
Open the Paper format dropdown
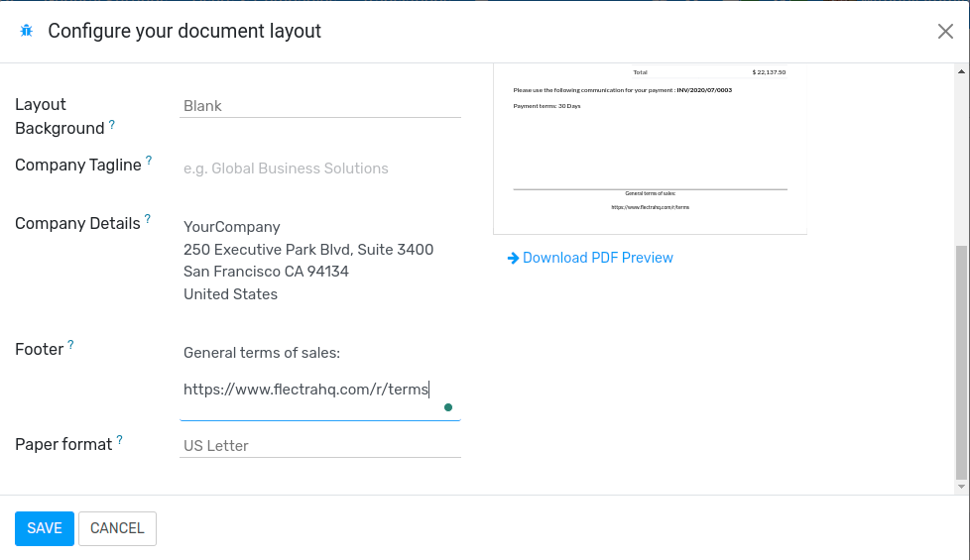(x=319, y=446)
